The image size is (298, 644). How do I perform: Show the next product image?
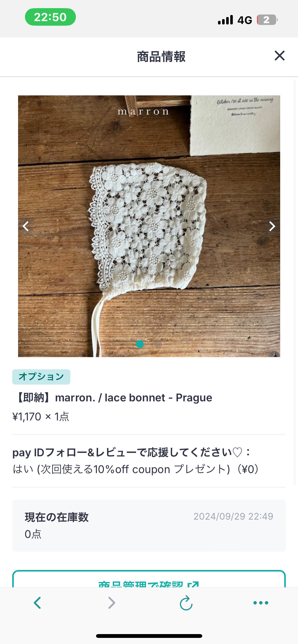272,226
